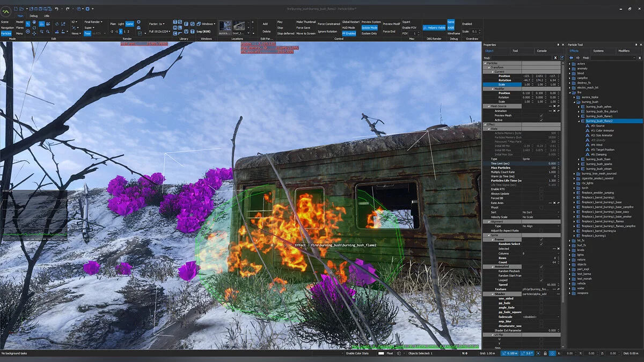The width and height of the screenshot is (644, 362).
Task: Disable Helpers Visible toggle
Action: 434,28
